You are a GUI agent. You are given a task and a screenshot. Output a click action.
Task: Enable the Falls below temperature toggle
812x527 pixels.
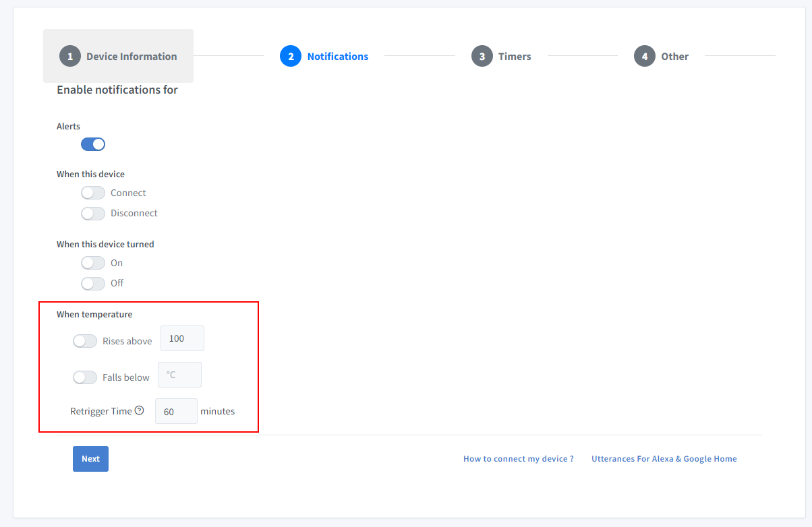point(85,377)
